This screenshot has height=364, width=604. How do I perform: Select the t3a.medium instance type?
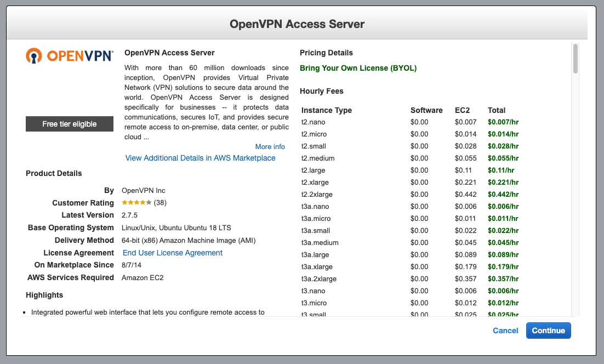click(x=320, y=243)
